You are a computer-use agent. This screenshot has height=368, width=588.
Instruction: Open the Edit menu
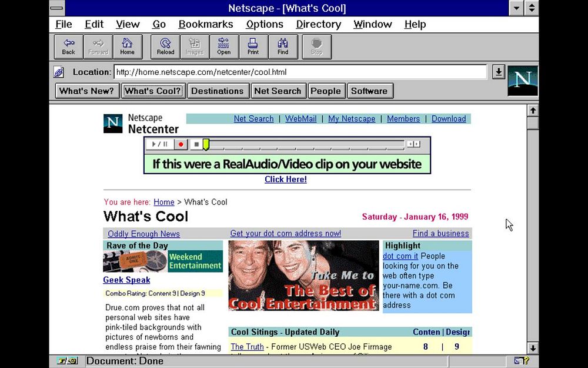[93, 24]
